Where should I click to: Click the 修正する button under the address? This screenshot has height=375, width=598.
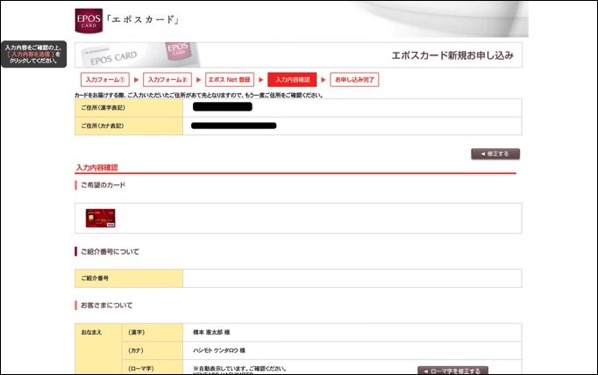495,154
